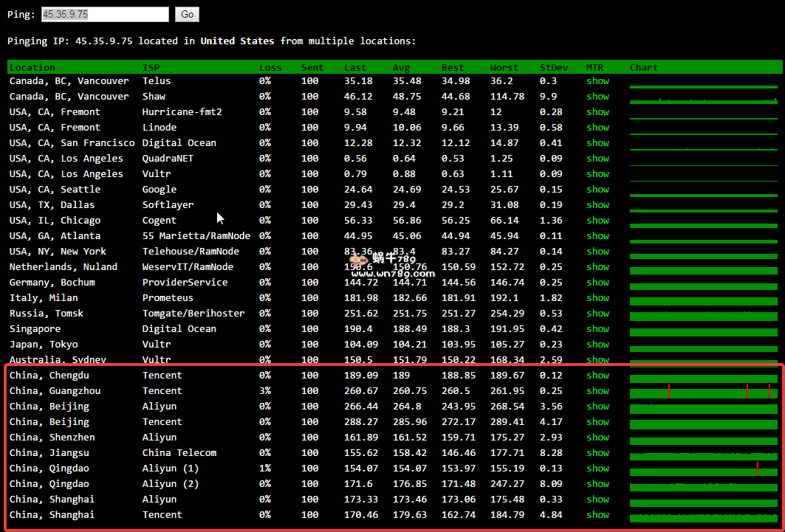Viewport: 785px width, 532px height.
Task: Open MTR for Japan Tokyo Vultr
Action: coord(597,344)
